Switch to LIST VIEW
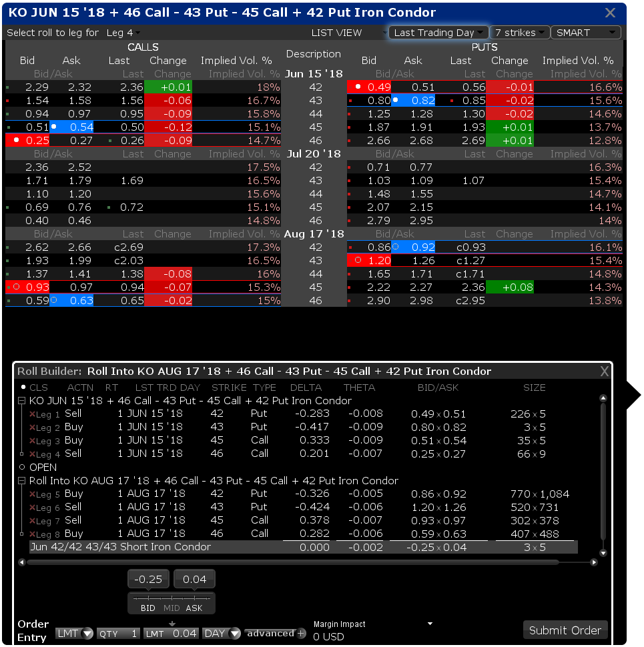The height and width of the screenshot is (647, 644). point(336,33)
